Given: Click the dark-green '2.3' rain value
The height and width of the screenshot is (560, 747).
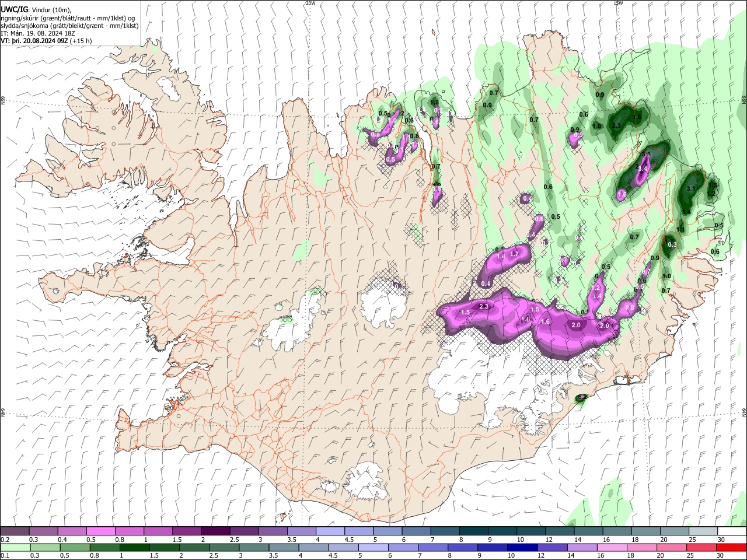Looking at the screenshot, I should point(616,125).
